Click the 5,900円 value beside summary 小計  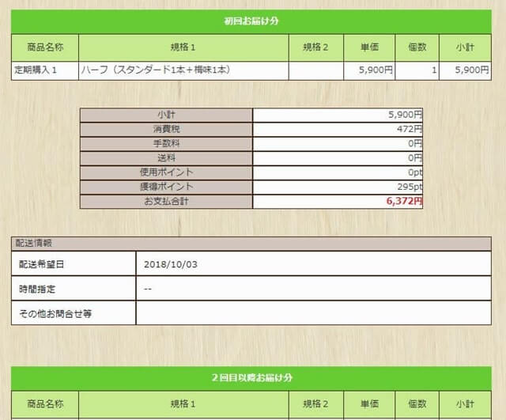point(338,115)
